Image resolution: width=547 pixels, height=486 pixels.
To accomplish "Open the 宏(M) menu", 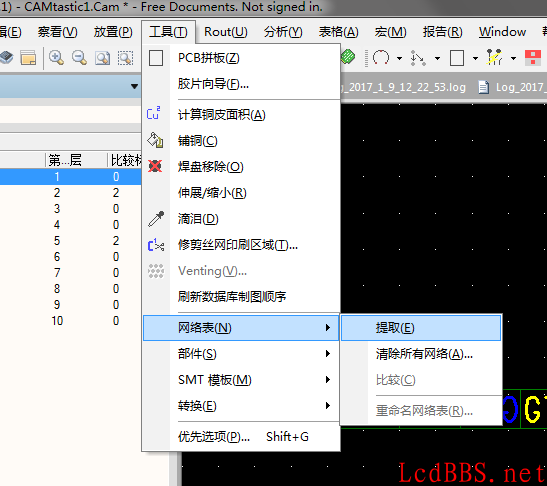I will click(390, 32).
